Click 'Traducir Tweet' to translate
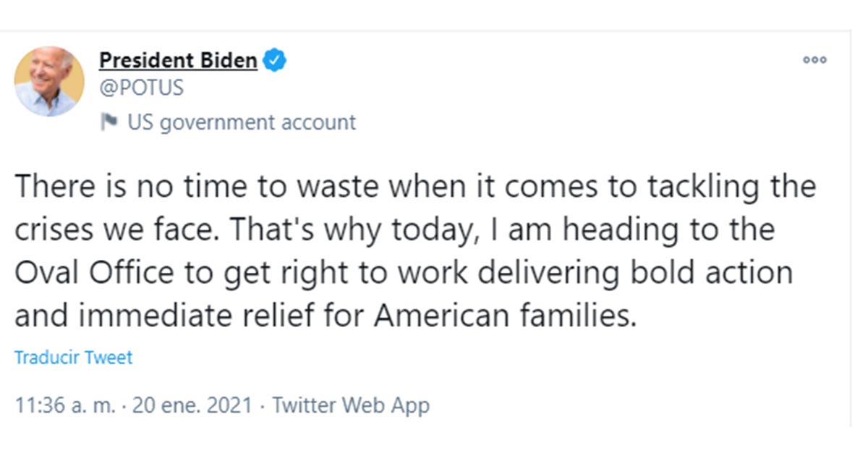This screenshot has height=456, width=868. 74,358
